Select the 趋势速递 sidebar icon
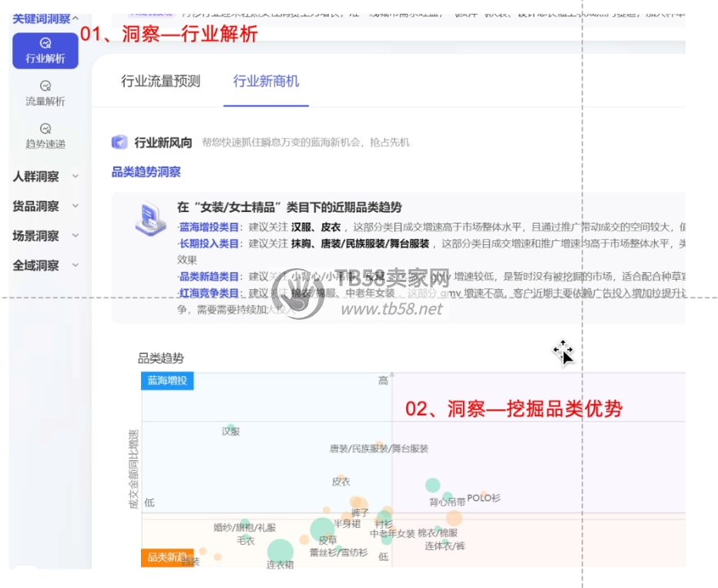The image size is (718, 588). (x=45, y=136)
